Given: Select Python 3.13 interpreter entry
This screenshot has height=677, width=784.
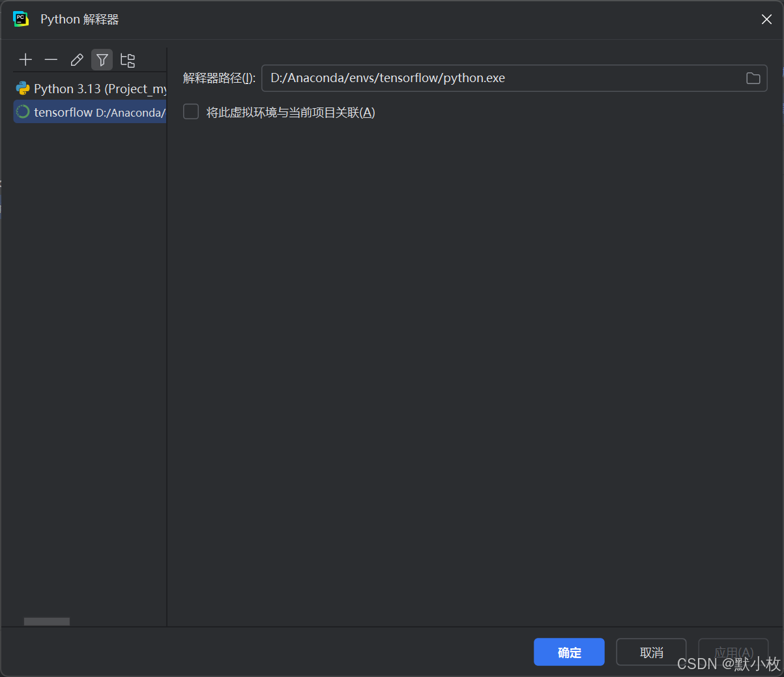Looking at the screenshot, I should (91, 89).
